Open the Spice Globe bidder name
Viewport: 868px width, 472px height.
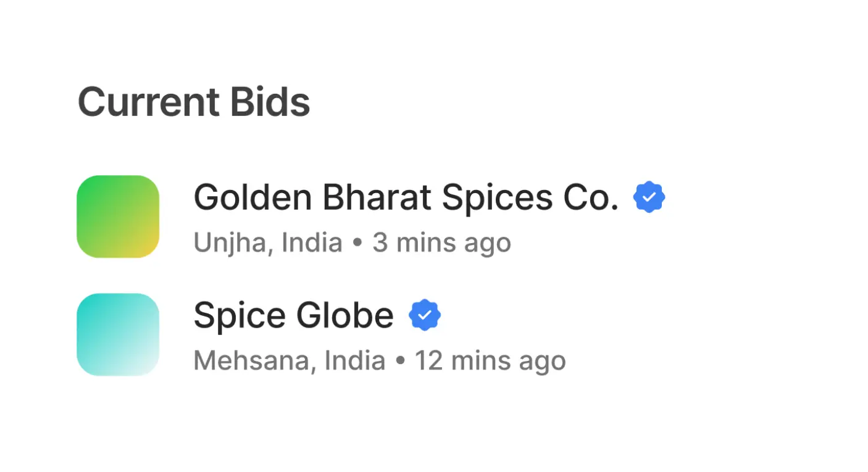(x=293, y=315)
